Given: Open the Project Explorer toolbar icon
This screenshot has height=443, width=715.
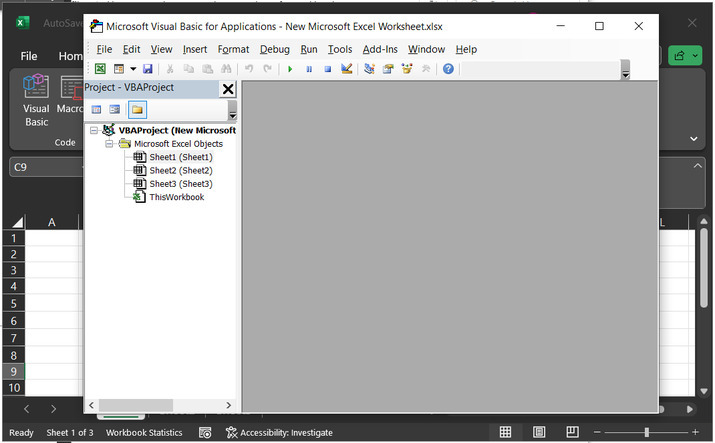Looking at the screenshot, I should 369,69.
